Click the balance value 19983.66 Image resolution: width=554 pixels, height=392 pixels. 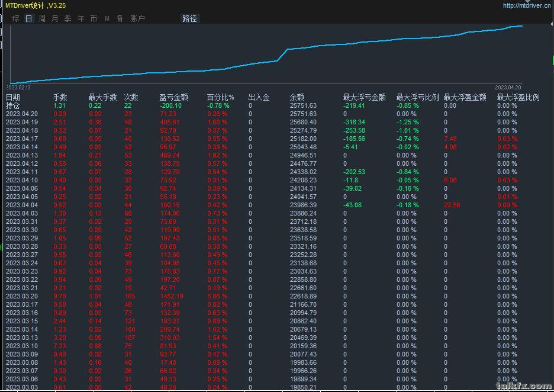point(303,362)
